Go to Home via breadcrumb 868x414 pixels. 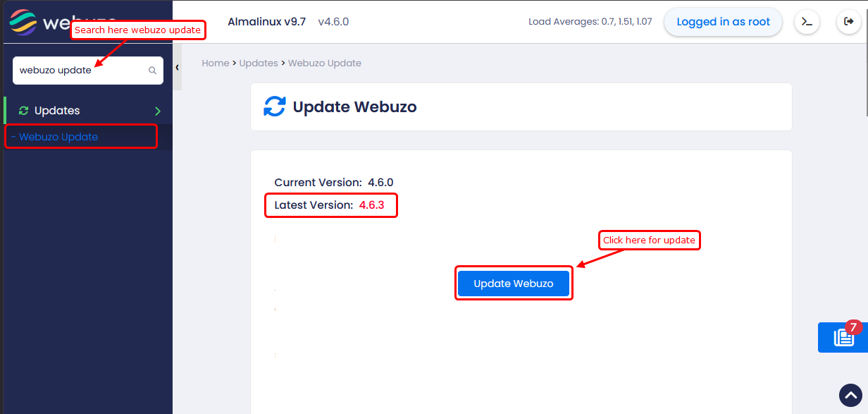tap(215, 63)
